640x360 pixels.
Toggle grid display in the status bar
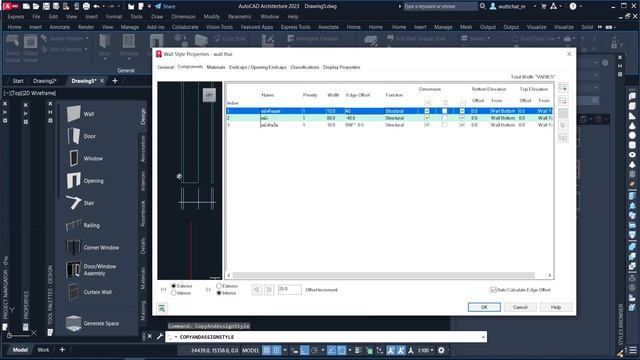click(267, 350)
